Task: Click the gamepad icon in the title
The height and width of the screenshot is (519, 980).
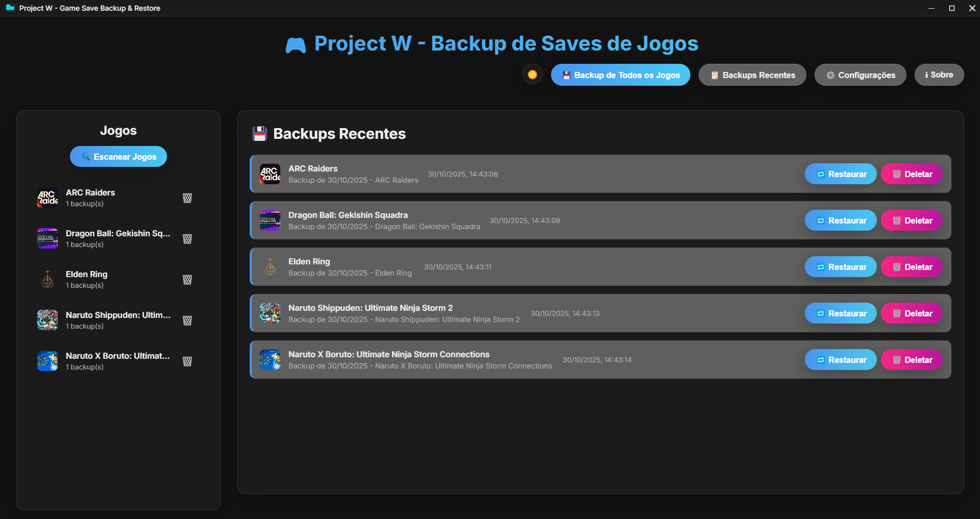Action: pos(296,45)
